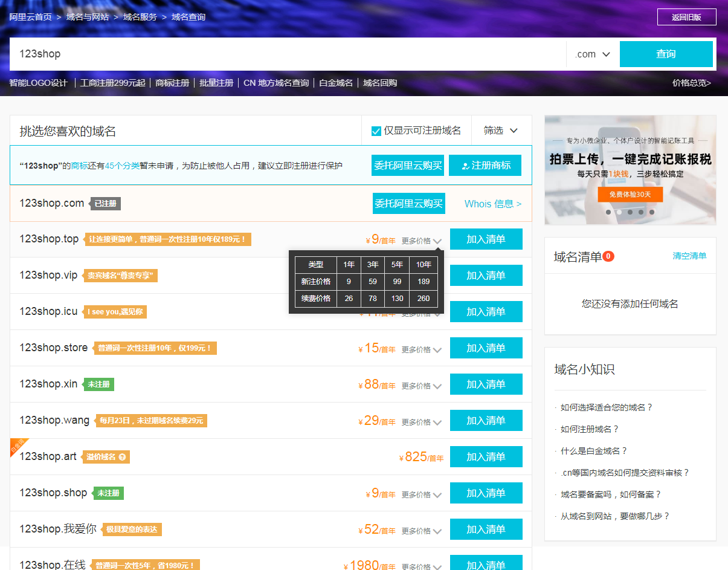Open 工商注册299元起 link
Viewport: 728px width, 570px height.
click(113, 83)
